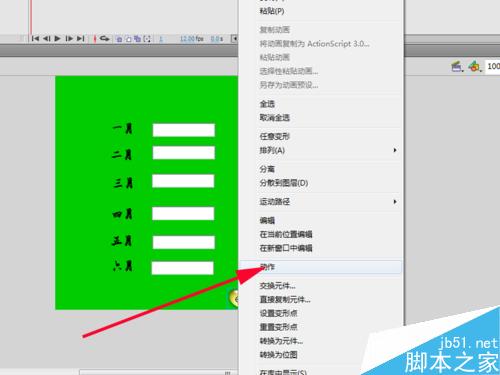Viewport: 500px width, 375px height.
Task: Center the frame with the red marker icon
Action: 95,39
